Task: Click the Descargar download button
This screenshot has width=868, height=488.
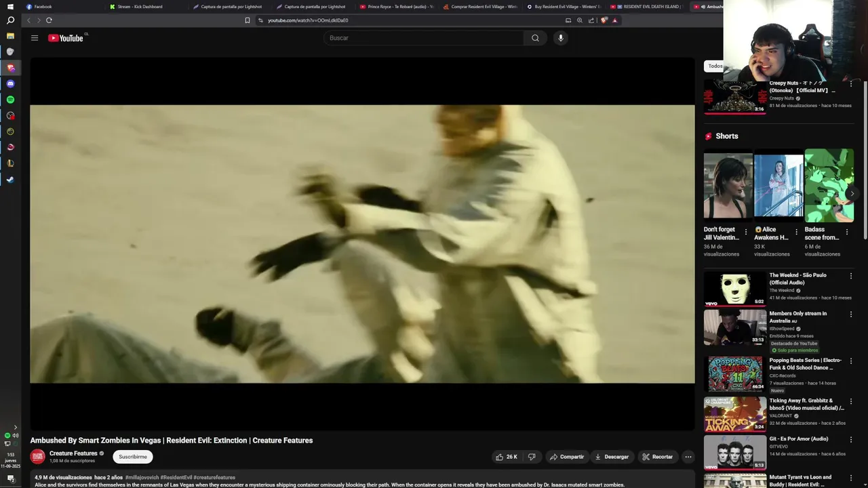Action: click(612, 457)
